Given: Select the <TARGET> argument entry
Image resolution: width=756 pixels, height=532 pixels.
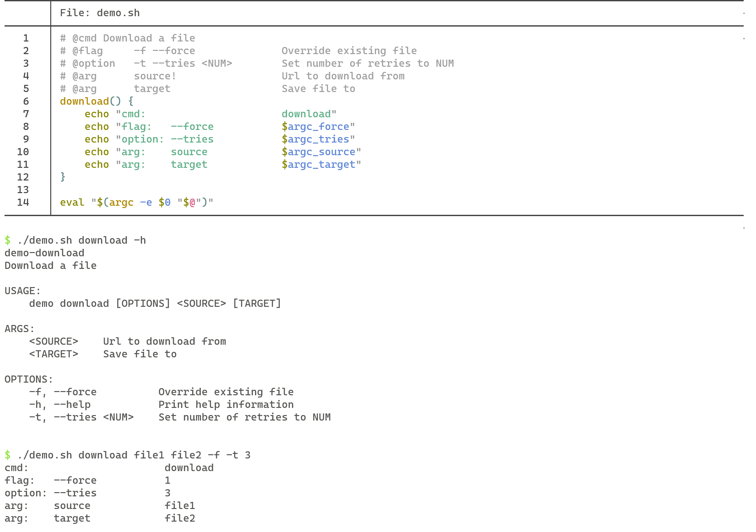Looking at the screenshot, I should pyautogui.click(x=54, y=354).
